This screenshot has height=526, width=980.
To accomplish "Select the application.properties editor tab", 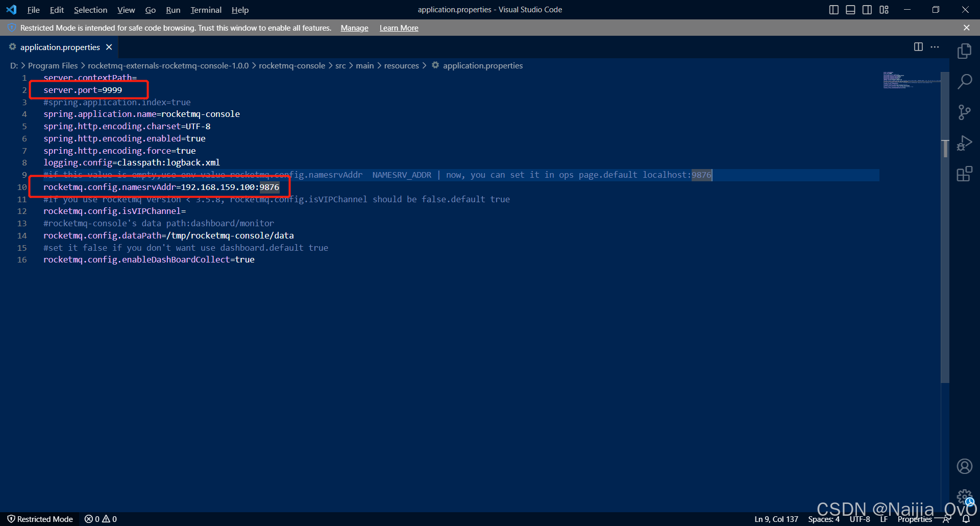I will [x=60, y=47].
